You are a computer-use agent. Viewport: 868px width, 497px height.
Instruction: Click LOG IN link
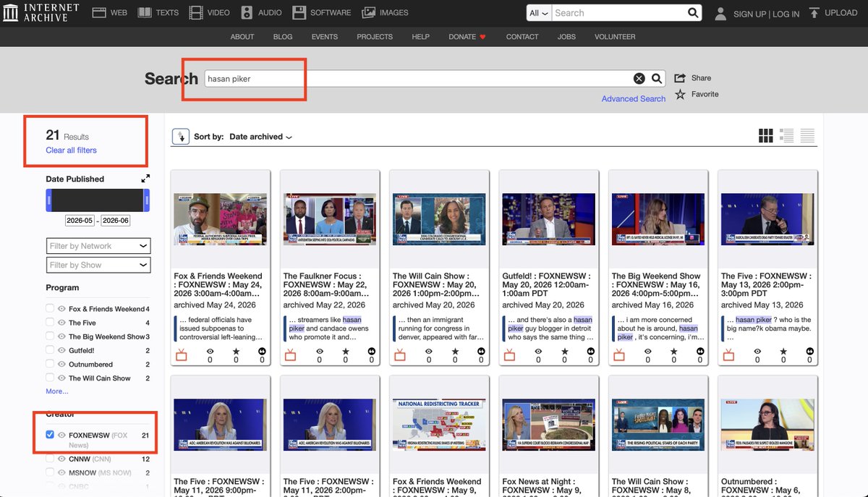point(786,14)
